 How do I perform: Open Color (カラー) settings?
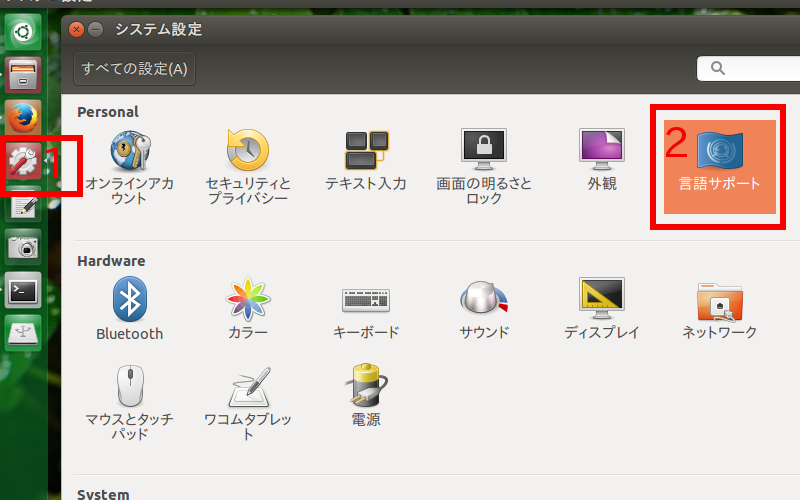[248, 309]
